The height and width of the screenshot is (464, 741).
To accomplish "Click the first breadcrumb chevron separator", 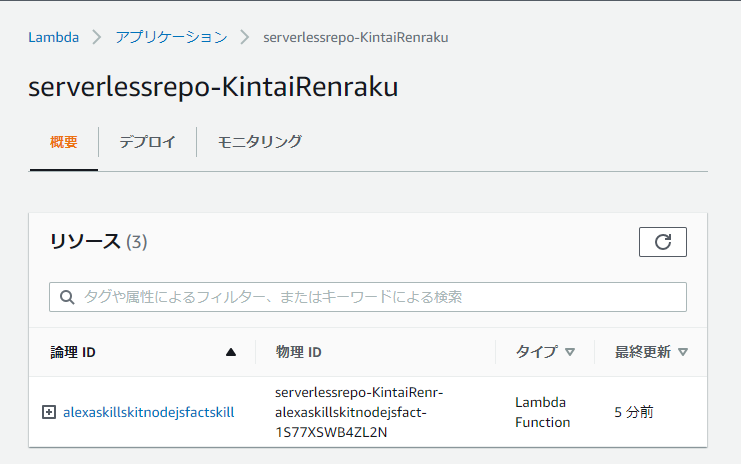I will tap(97, 37).
